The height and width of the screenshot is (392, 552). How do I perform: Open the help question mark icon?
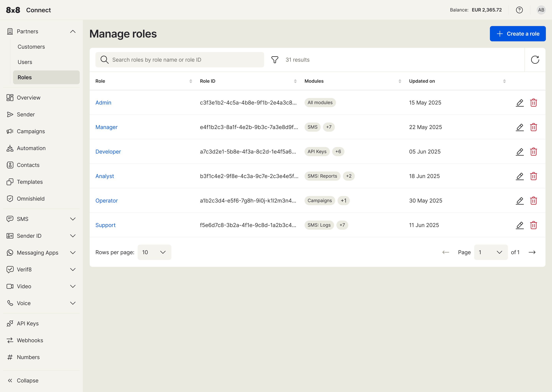(x=519, y=10)
